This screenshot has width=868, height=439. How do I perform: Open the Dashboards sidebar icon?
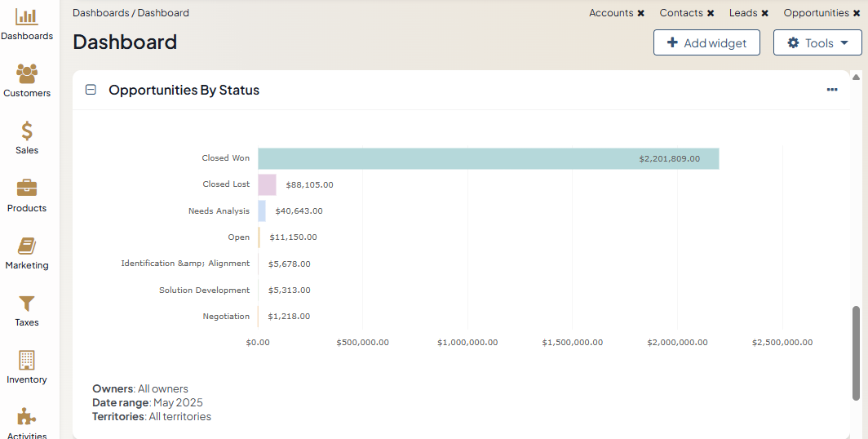[27, 16]
